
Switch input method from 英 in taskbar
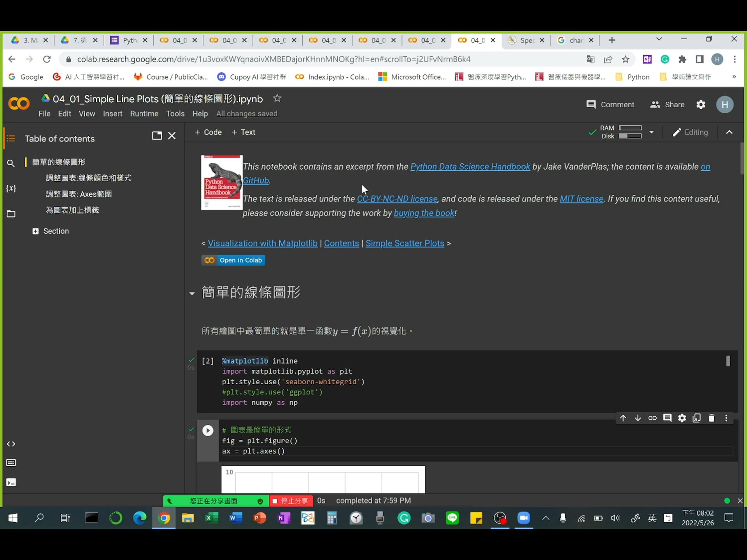click(x=652, y=518)
